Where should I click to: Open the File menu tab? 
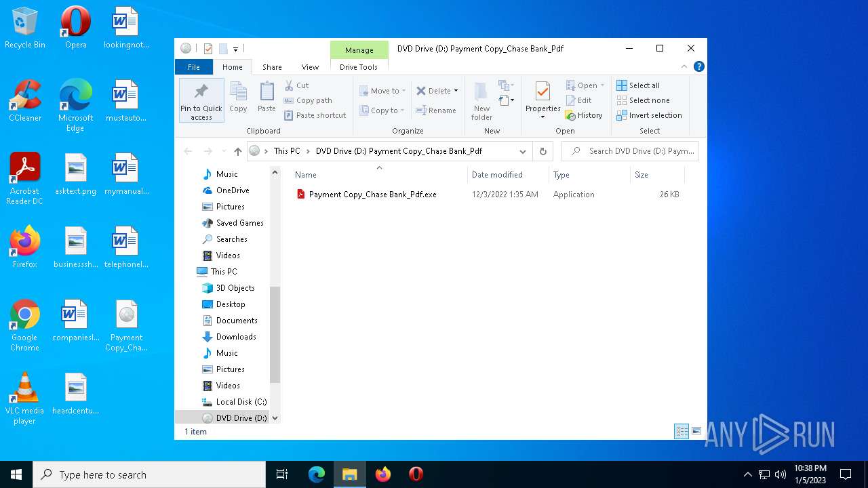[194, 67]
